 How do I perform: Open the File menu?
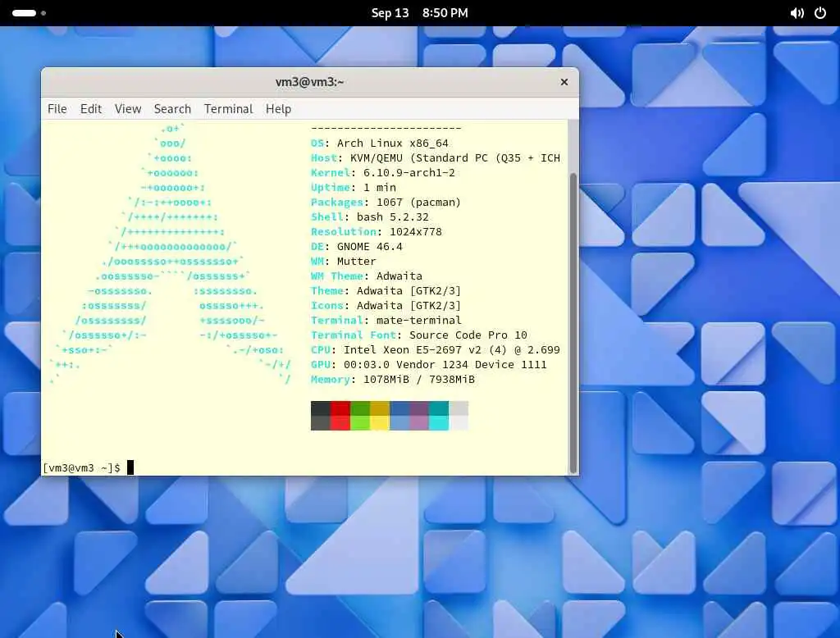click(57, 109)
